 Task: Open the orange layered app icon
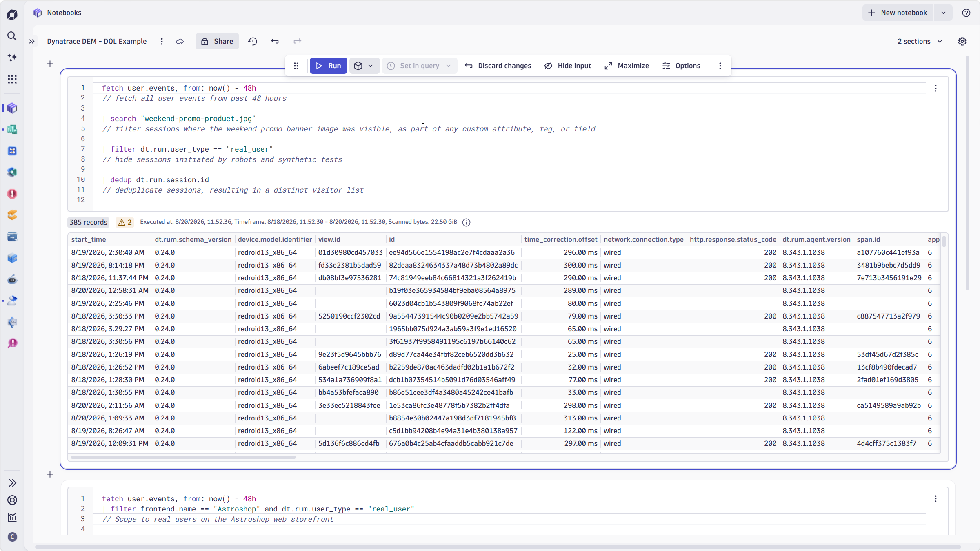[12, 215]
